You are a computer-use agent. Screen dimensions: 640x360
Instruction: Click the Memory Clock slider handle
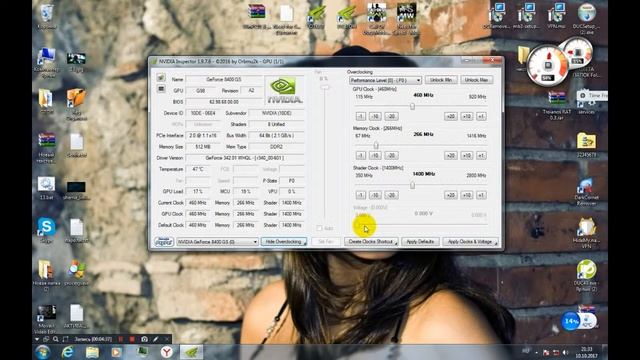pyautogui.click(x=376, y=145)
